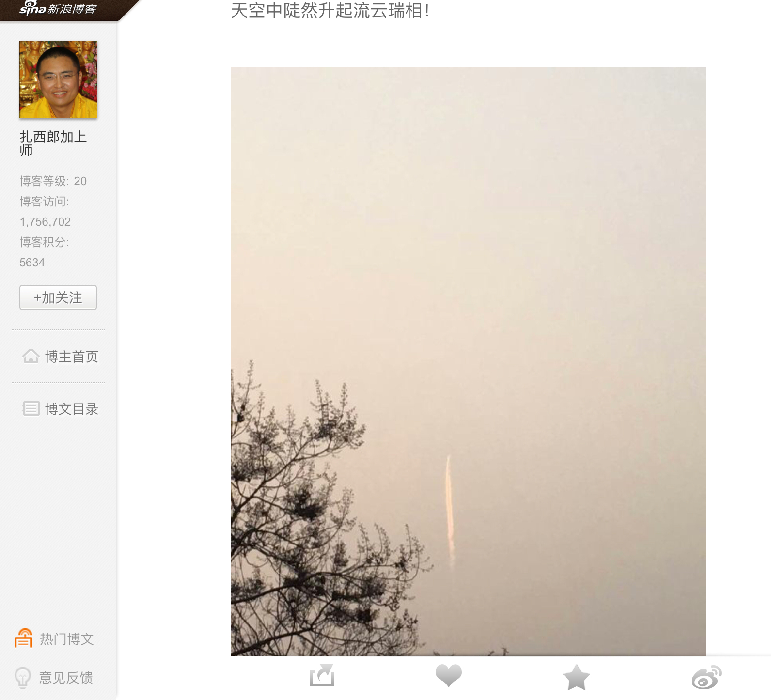This screenshot has width=771, height=700.
Task: Click the home icon beside 博主首页
Action: point(31,357)
